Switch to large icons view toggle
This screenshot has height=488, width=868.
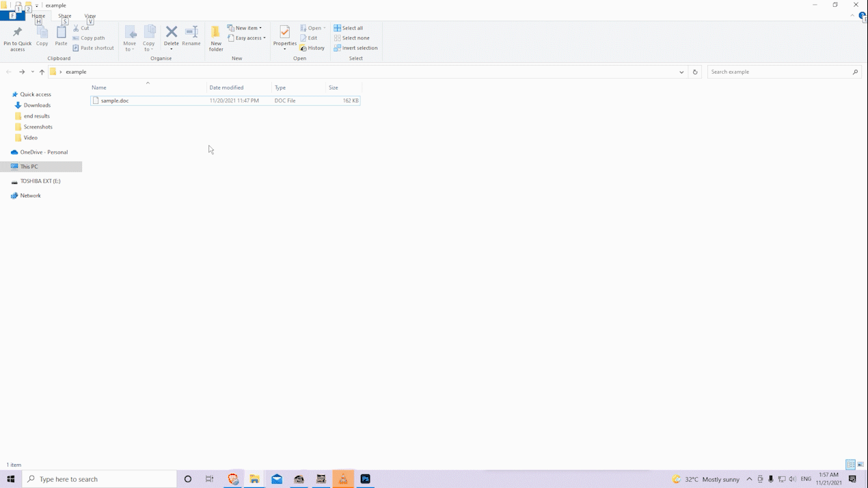pyautogui.click(x=860, y=465)
